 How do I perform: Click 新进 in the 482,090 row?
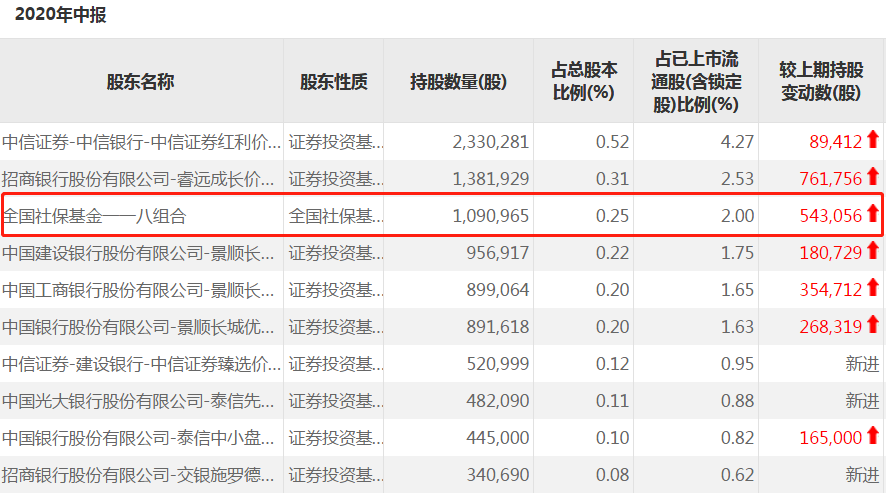point(862,401)
